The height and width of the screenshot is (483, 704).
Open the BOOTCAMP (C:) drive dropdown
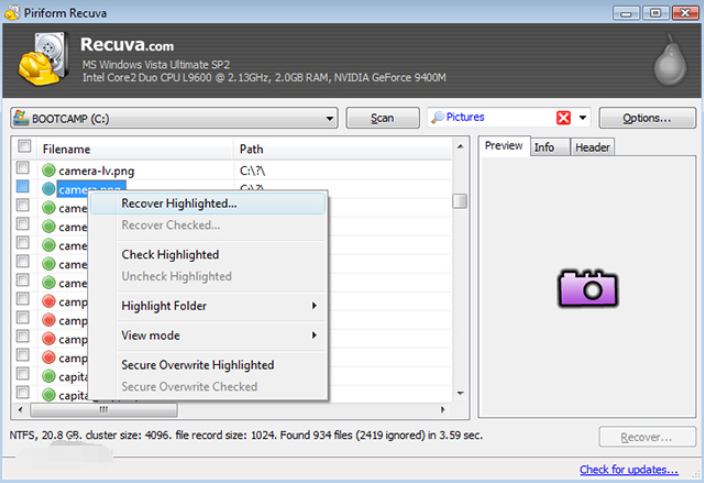(x=330, y=119)
